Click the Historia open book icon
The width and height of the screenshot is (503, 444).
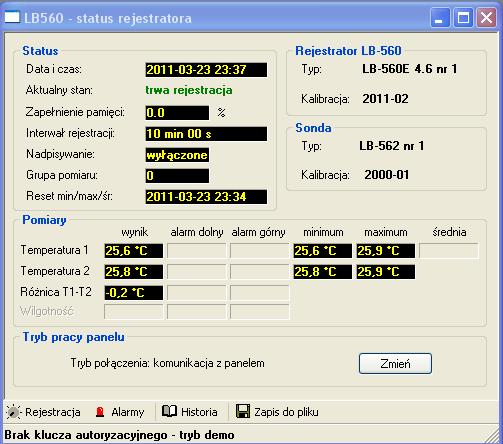click(169, 411)
